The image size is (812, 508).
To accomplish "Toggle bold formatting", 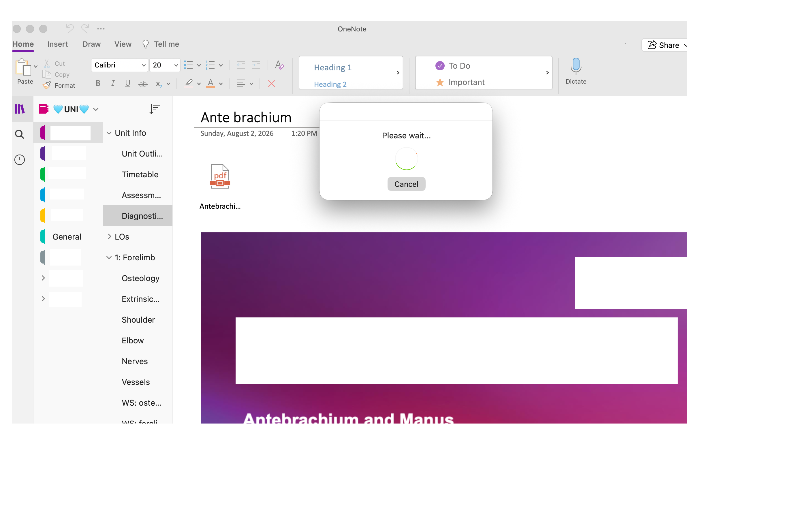I will (98, 83).
